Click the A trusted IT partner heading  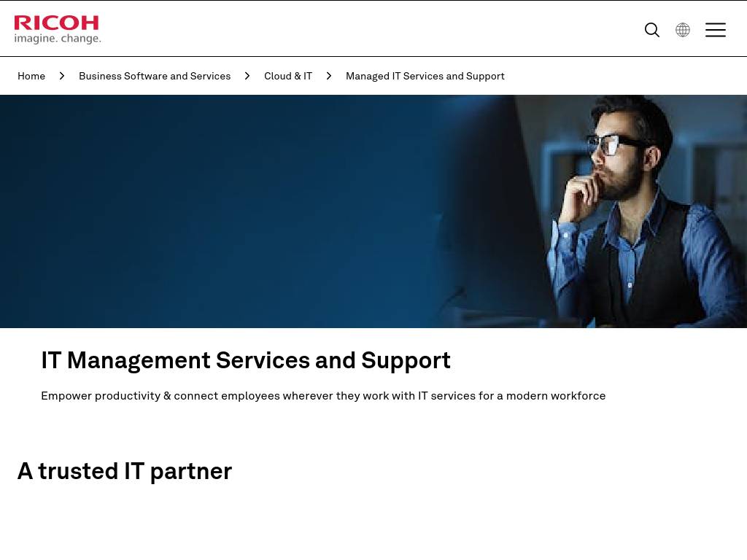[124, 472]
